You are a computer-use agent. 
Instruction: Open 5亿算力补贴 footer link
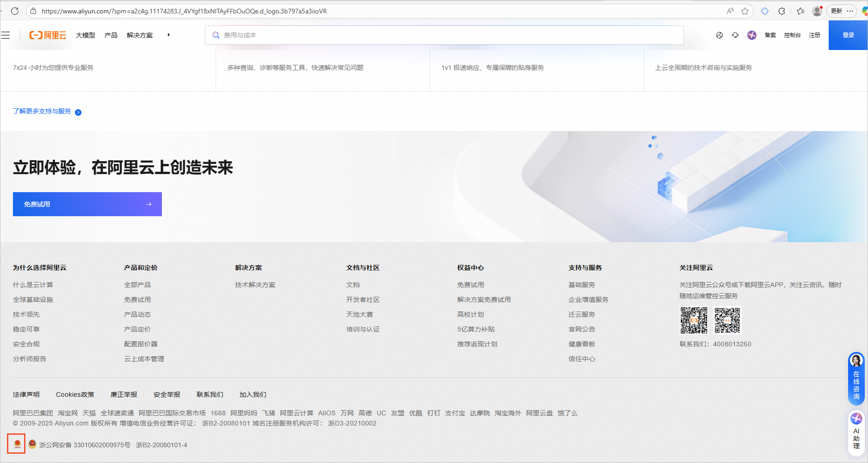(476, 329)
